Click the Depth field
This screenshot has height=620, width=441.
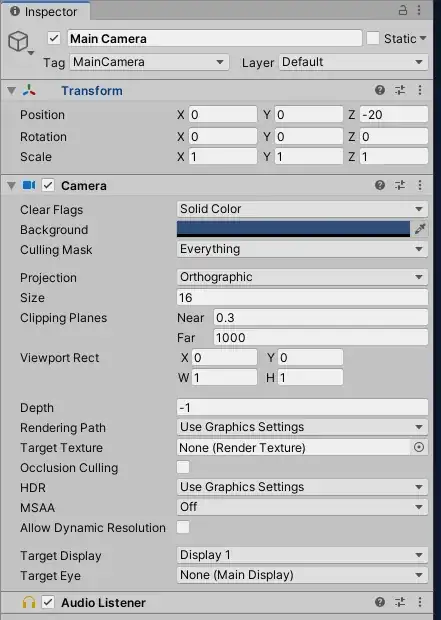[302, 407]
